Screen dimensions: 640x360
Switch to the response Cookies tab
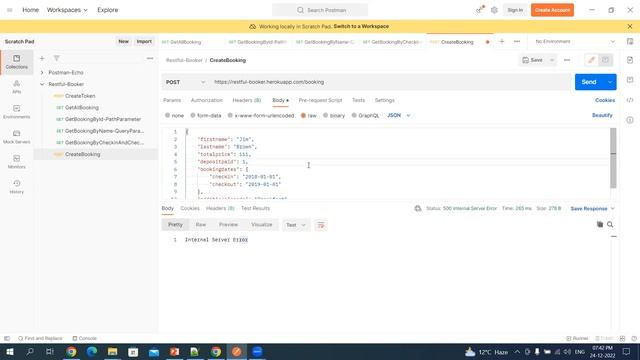(x=190, y=208)
